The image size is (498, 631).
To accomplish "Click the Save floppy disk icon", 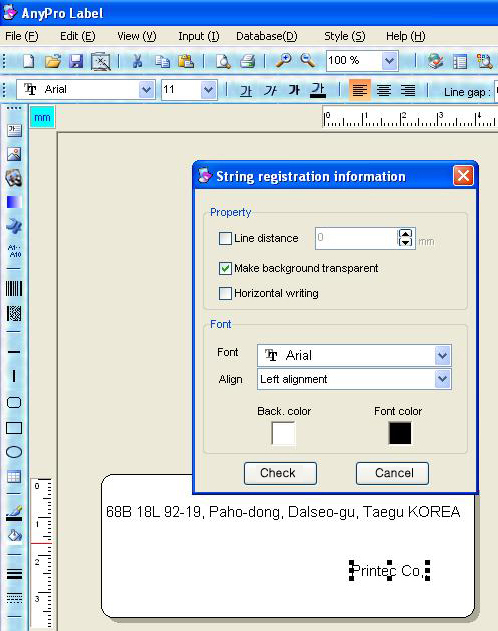I will [x=76, y=61].
